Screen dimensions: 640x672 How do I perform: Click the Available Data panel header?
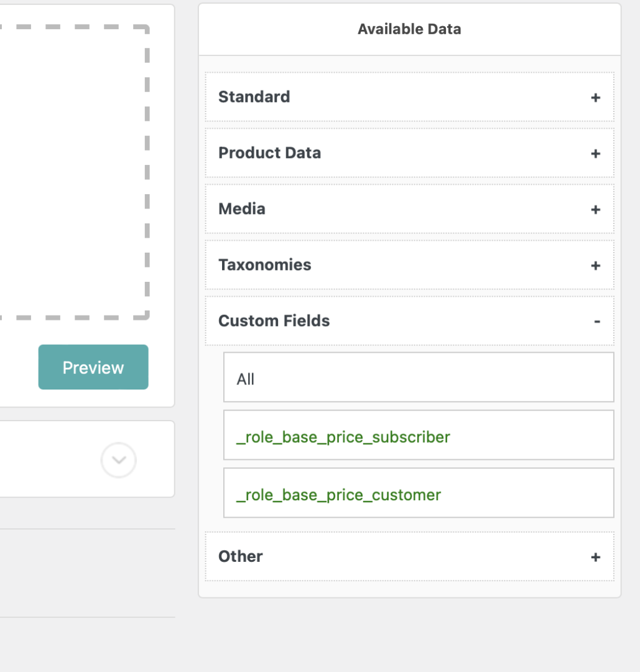point(409,29)
